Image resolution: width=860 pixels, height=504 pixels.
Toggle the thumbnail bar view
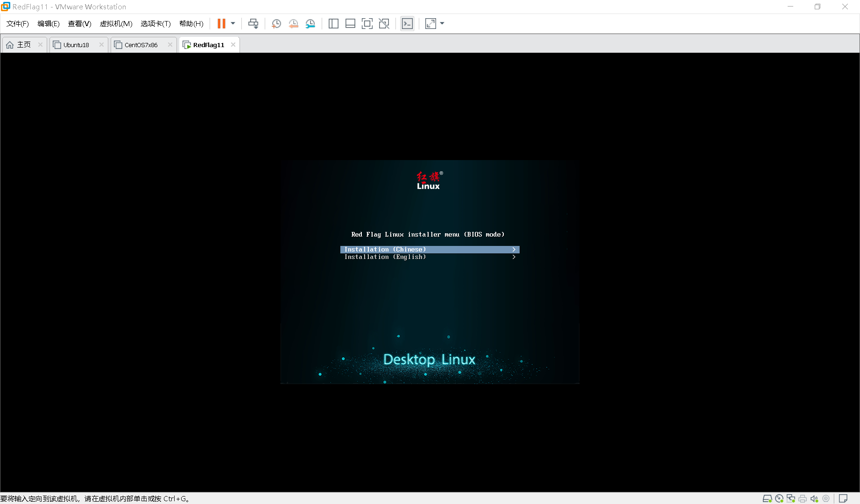tap(350, 24)
